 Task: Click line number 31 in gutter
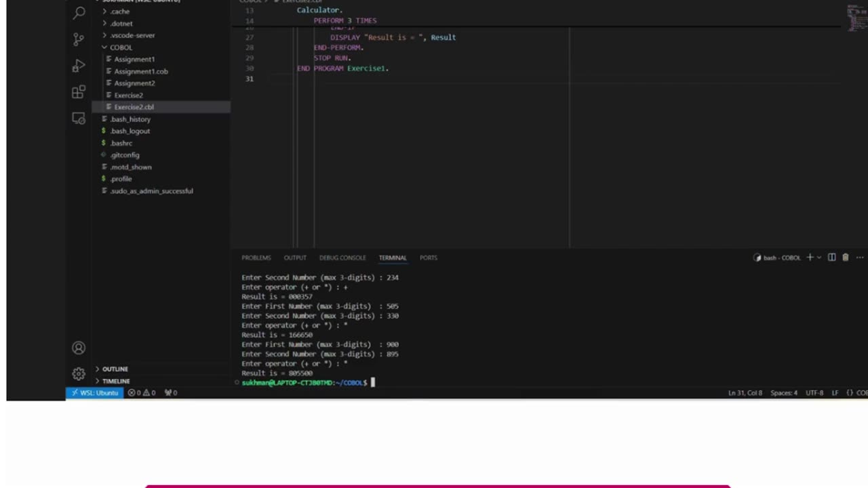[x=250, y=79]
